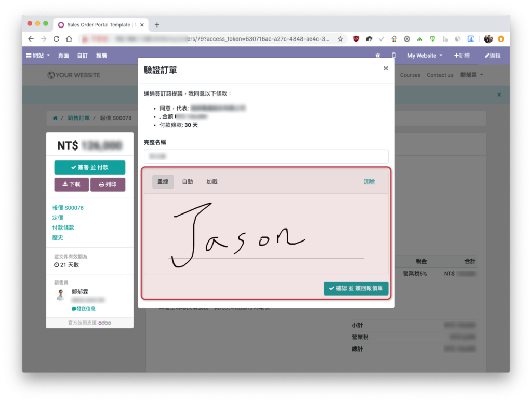
Task: Expand the My Website dropdown
Action: (x=425, y=55)
